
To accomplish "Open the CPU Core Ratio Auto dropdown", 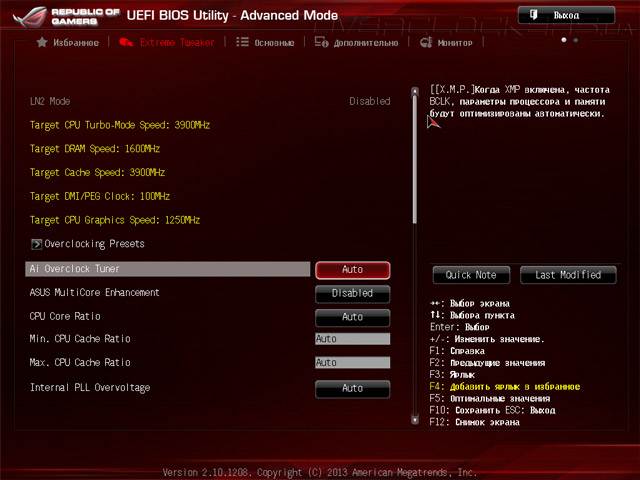I will point(352,317).
